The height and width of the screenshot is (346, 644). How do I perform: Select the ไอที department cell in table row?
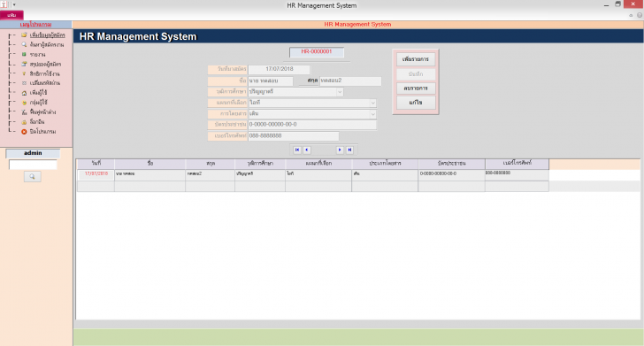coord(318,174)
